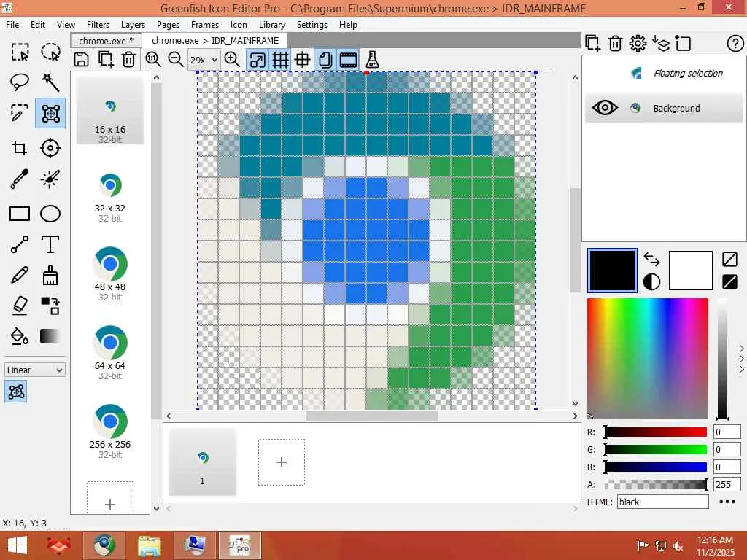Click the Zoom out magnifier
Image resolution: width=747 pixels, height=560 pixels.
pyautogui.click(x=176, y=60)
